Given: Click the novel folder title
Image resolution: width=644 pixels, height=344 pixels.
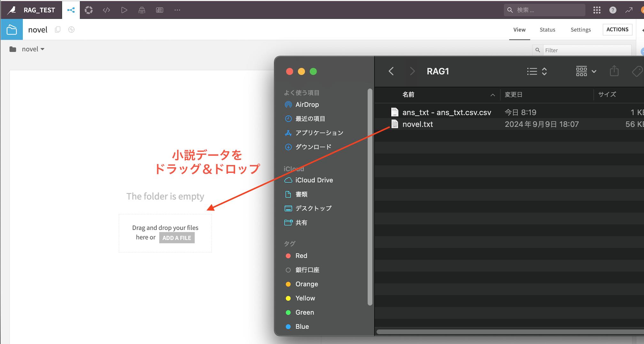Looking at the screenshot, I should (x=38, y=30).
